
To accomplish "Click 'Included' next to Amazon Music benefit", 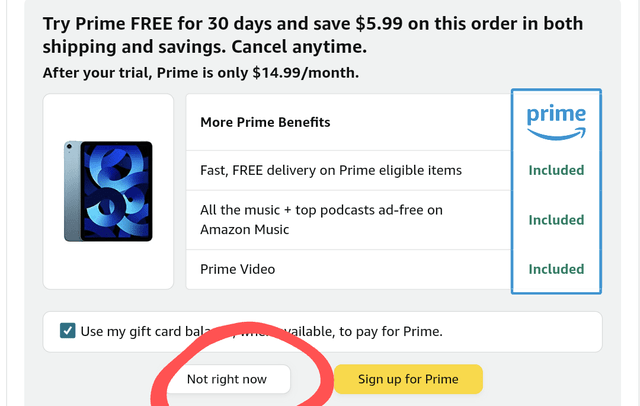I will click(556, 219).
